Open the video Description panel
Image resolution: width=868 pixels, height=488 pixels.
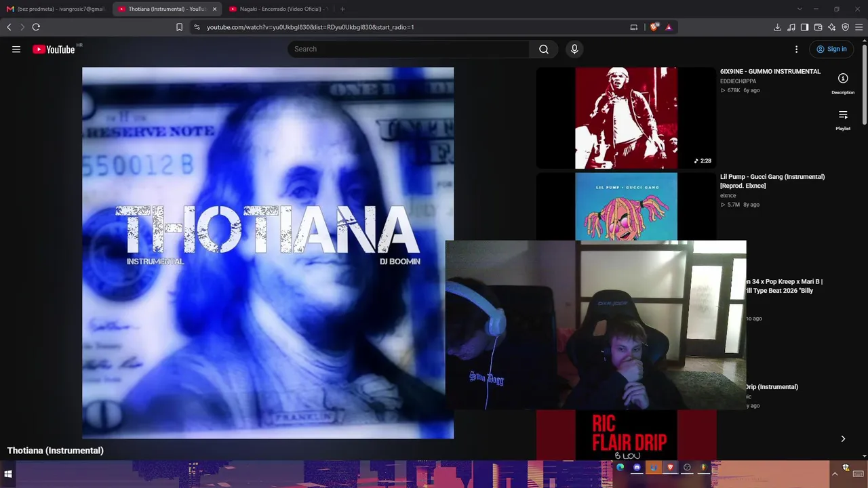[843, 84]
